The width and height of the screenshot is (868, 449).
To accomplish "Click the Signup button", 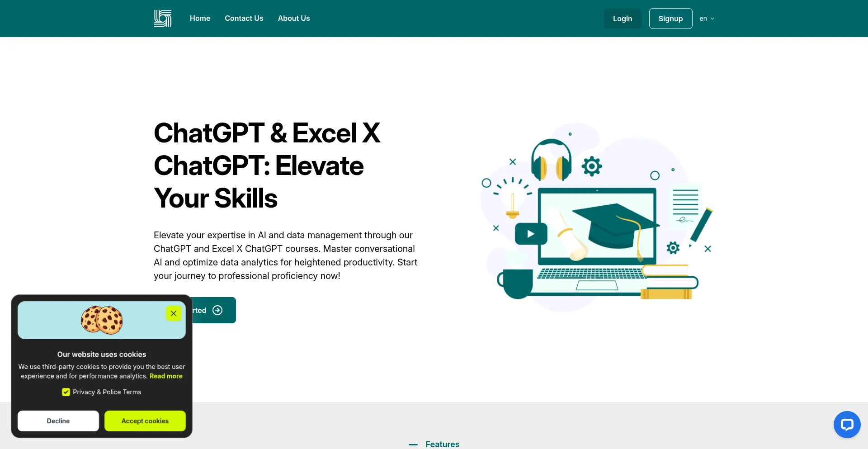I will [670, 19].
